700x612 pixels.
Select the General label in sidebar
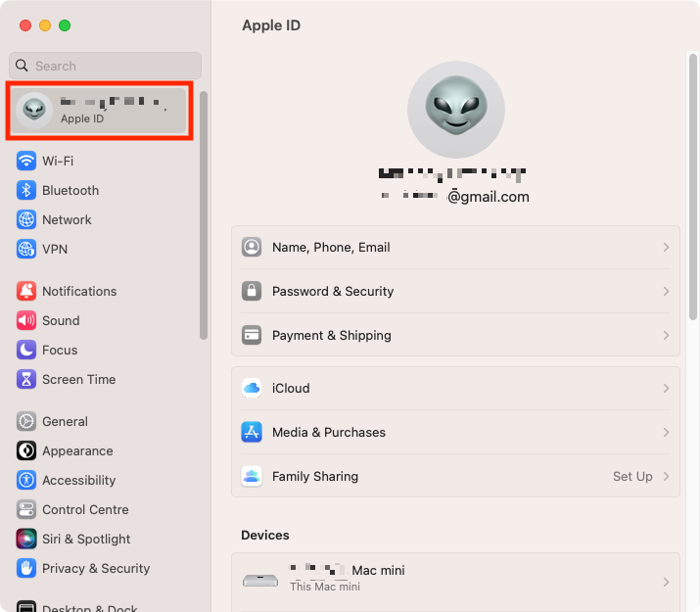tap(65, 421)
